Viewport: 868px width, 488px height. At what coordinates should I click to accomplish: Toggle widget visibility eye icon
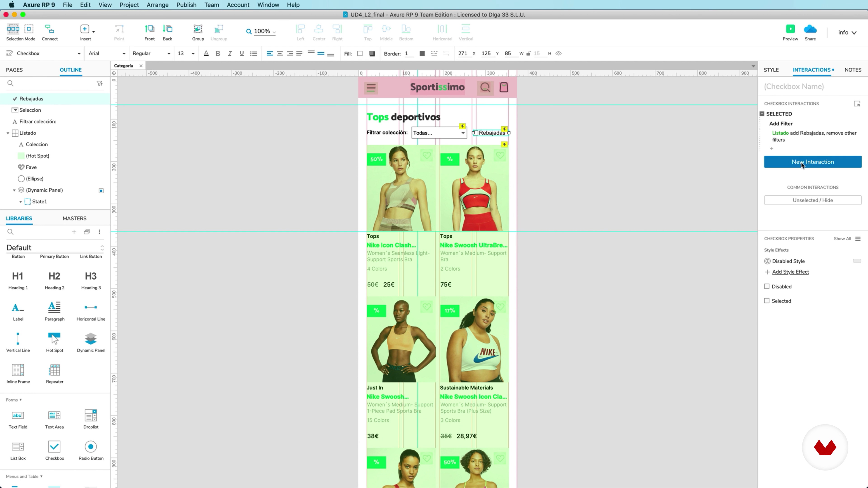558,54
